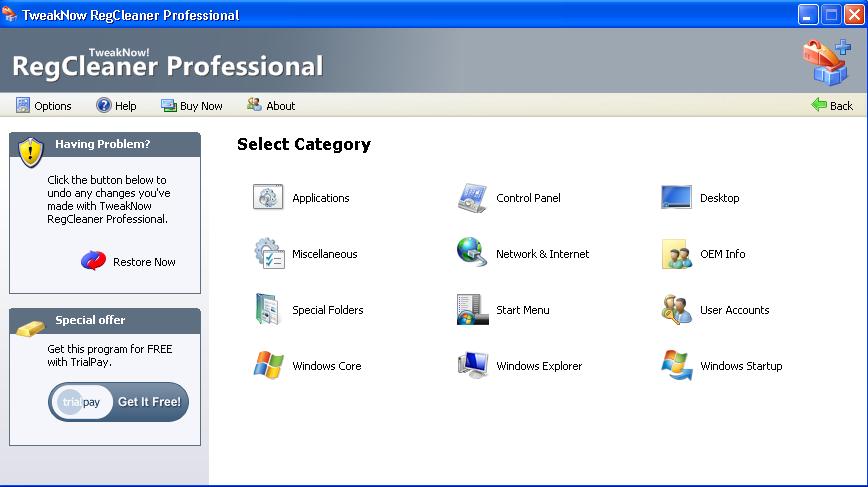868x487 pixels.
Task: Go Back using the toolbar label
Action: [841, 106]
